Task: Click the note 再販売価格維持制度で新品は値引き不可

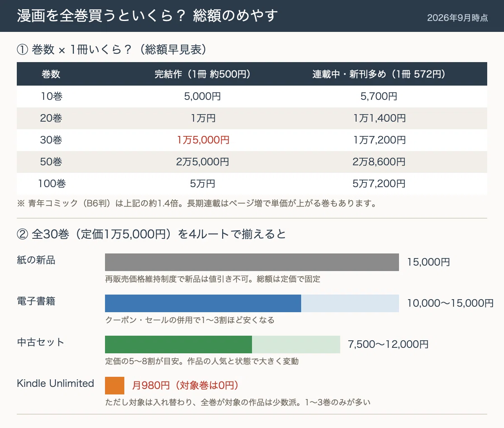Action: point(213,279)
